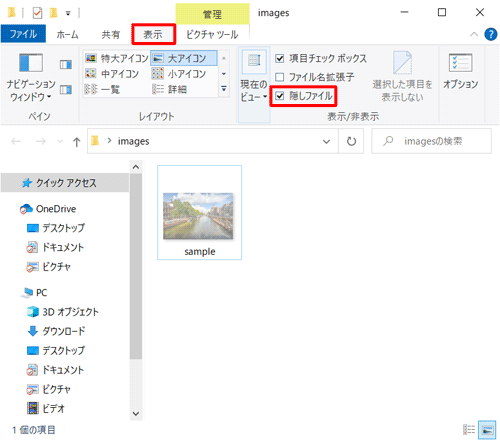
Task: Switch to details view status bar icon
Action: coord(469,430)
